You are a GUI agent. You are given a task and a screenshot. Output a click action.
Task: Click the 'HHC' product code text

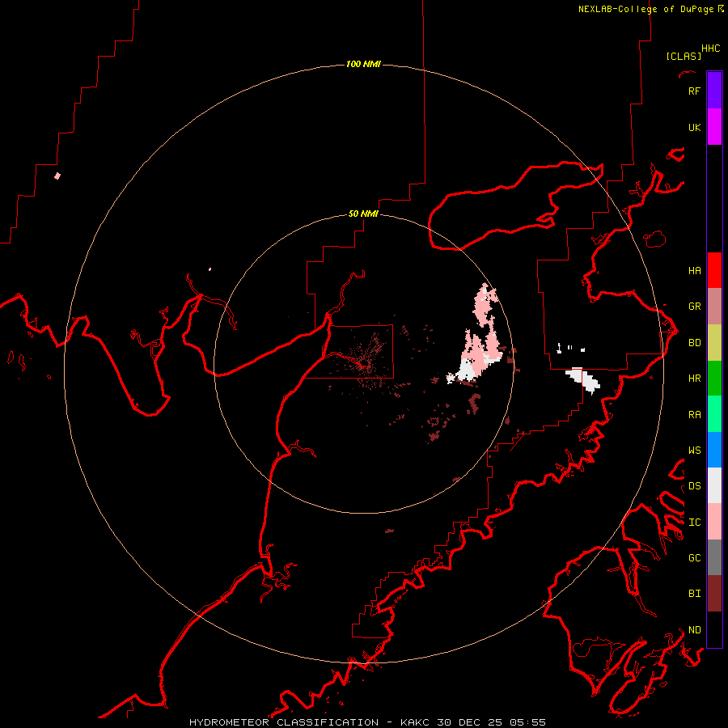coord(710,49)
